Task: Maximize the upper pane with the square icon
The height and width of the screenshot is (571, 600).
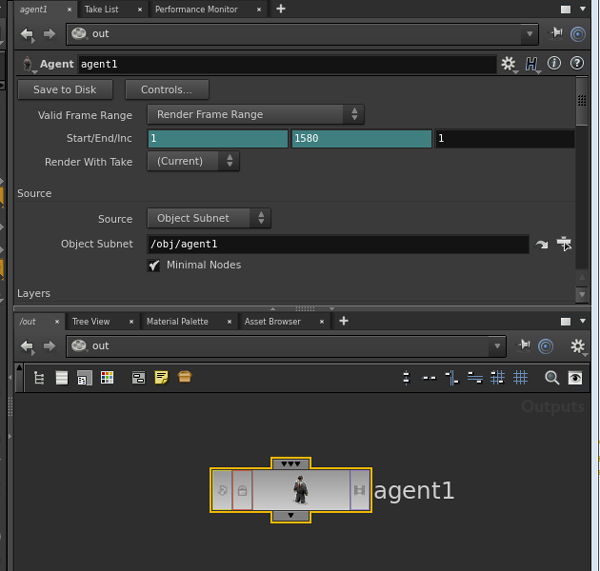Action: (566, 10)
